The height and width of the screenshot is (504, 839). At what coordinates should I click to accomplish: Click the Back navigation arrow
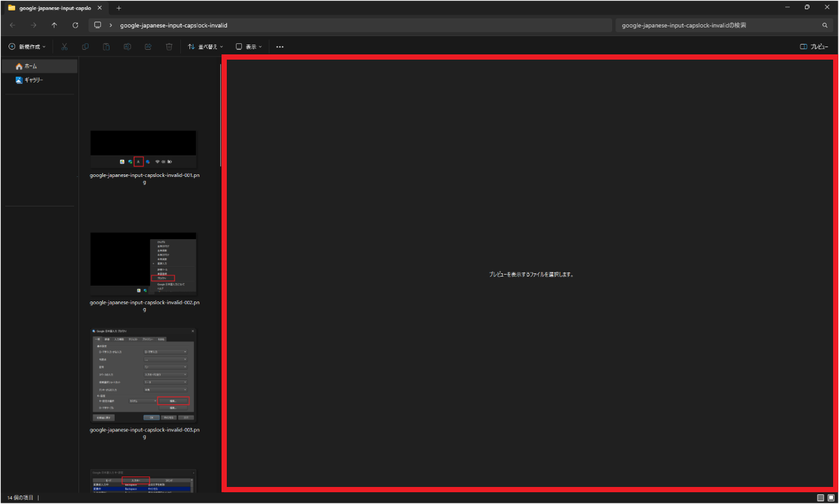[x=12, y=25]
